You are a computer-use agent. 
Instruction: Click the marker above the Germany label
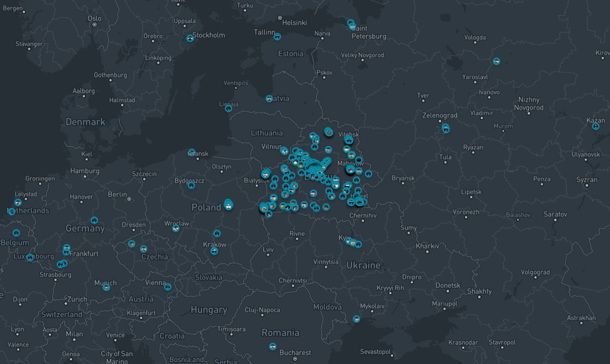(94, 220)
